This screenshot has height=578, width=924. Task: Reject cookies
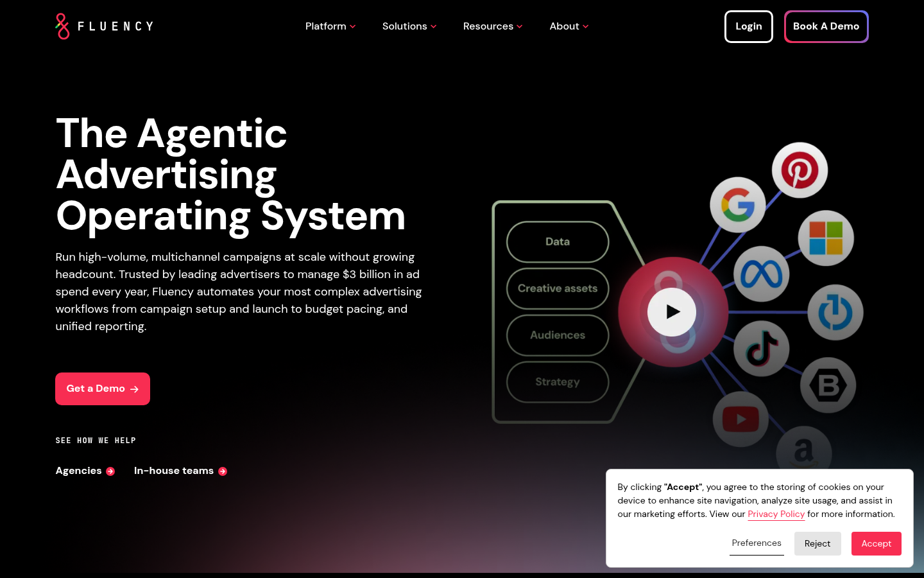click(817, 543)
